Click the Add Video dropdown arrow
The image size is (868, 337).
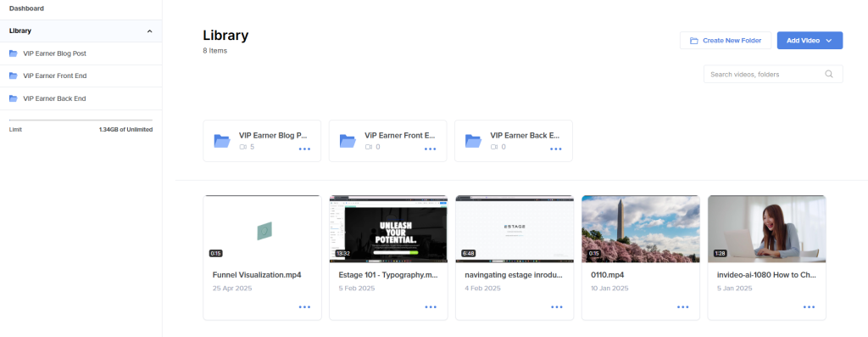[x=829, y=41]
